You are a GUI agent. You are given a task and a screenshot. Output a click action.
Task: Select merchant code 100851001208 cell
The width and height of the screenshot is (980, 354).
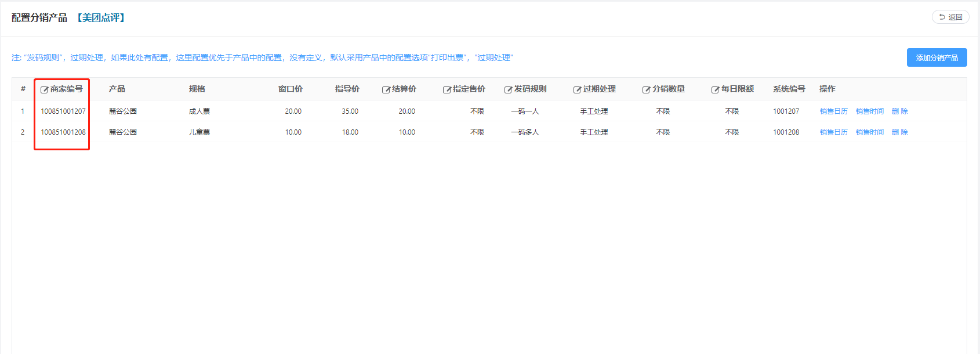point(63,132)
